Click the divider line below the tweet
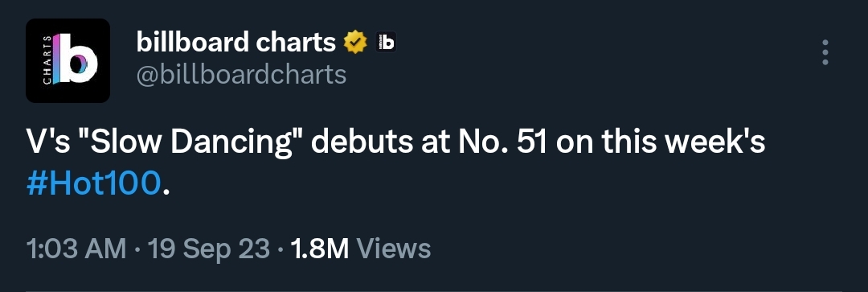Screen dimensions: 868x292 (434, 290)
